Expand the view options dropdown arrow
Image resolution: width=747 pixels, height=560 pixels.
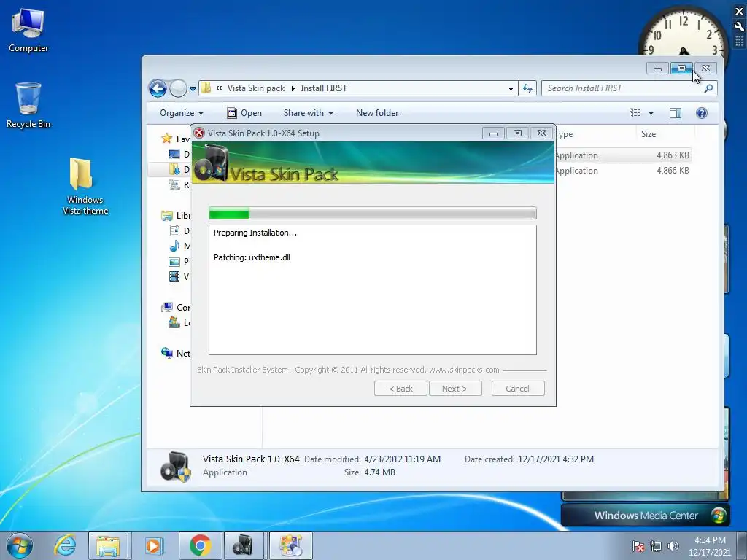point(651,113)
